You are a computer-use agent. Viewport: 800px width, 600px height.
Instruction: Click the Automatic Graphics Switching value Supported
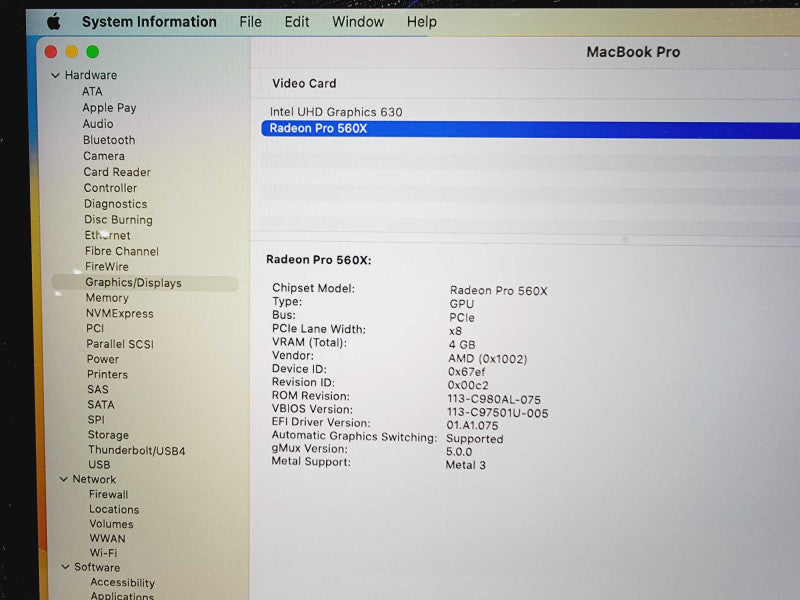pos(474,439)
